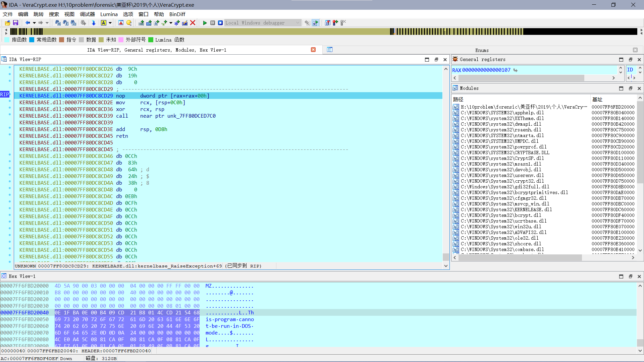Float the General registers panel

[x=630, y=59]
